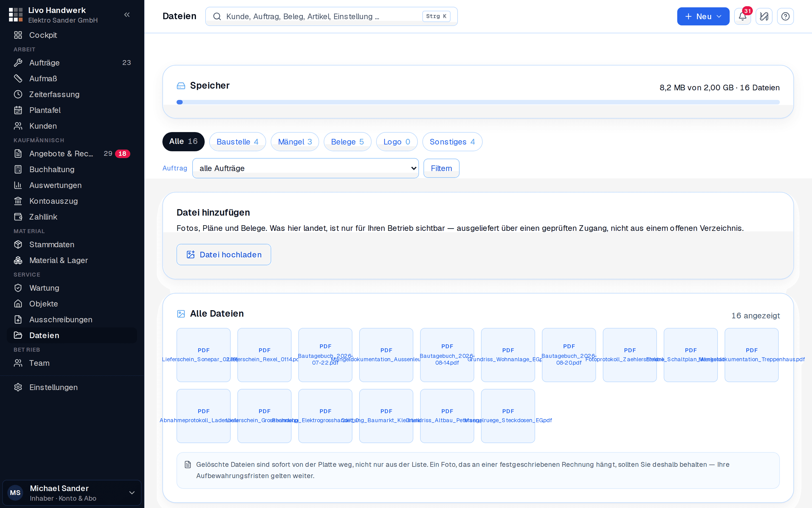Open Maengelruege_Steckdosen_EG.pdf thumbnail
Screen dimensions: 812x508
point(508,416)
